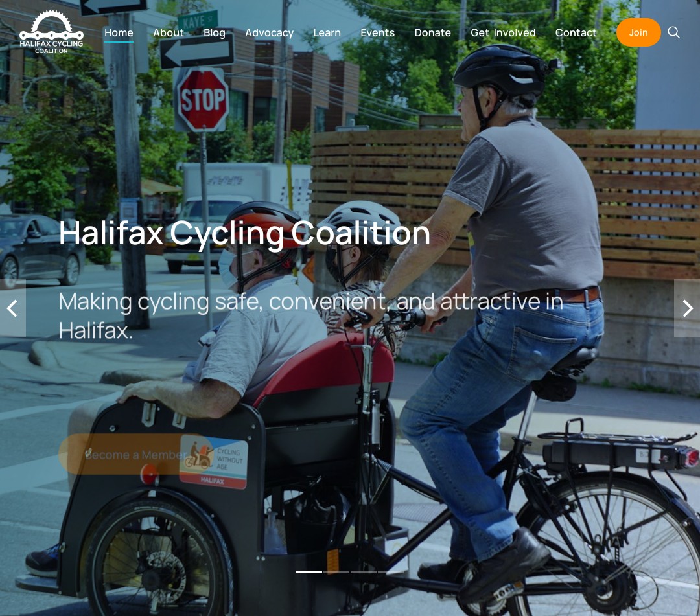Visit the Donate page
The image size is (700, 616).
[x=432, y=32]
